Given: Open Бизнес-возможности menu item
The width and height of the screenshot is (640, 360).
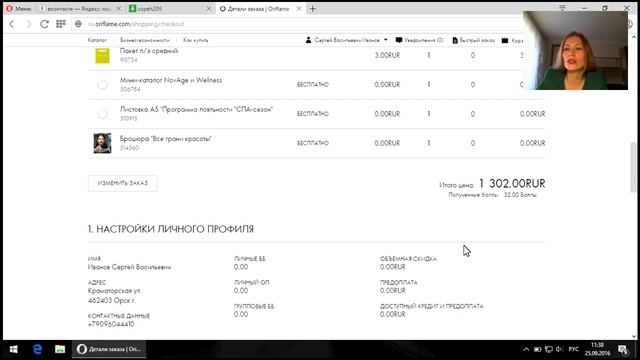Looking at the screenshot, I should (144, 40).
